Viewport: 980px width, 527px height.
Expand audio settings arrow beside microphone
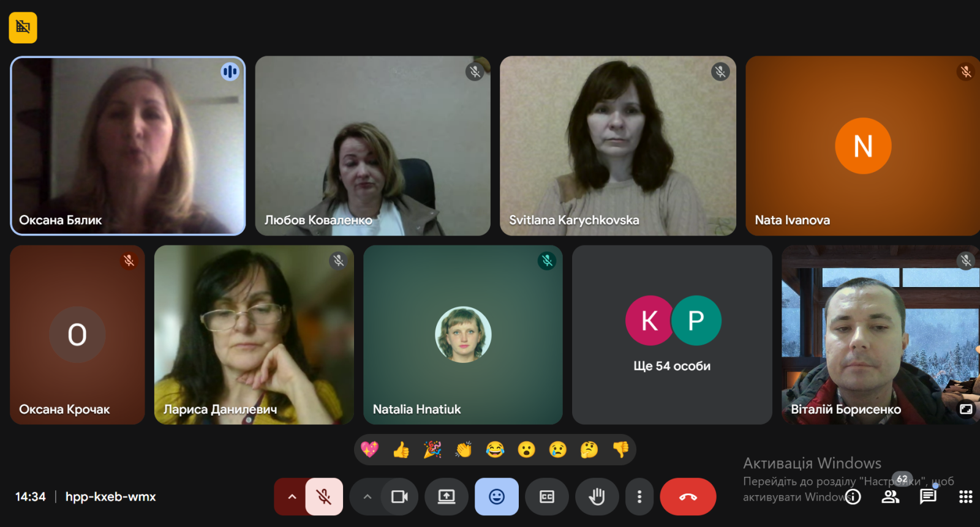pos(292,496)
